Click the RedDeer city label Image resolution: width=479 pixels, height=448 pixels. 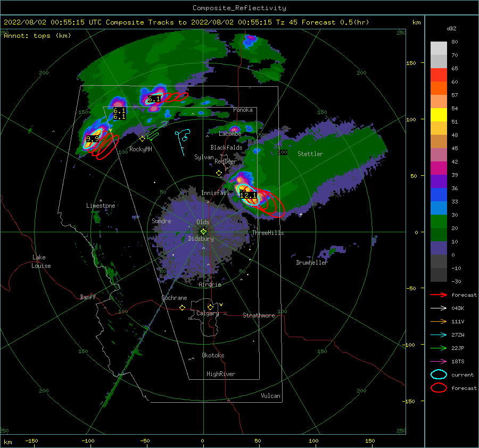point(226,161)
